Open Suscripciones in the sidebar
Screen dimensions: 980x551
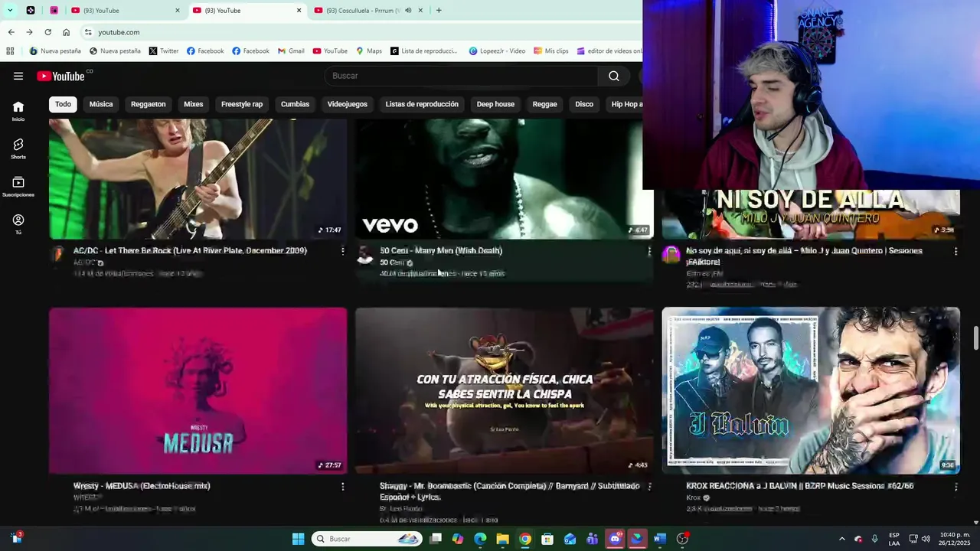pos(18,187)
